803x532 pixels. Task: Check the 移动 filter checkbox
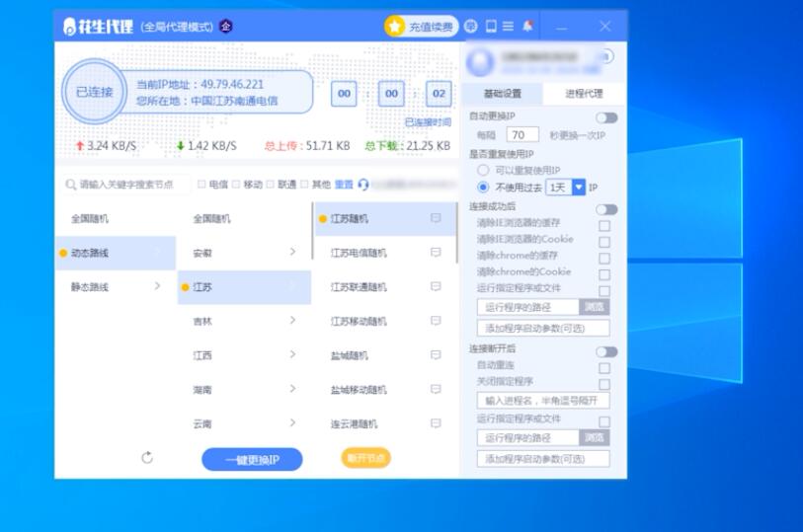click(x=236, y=185)
